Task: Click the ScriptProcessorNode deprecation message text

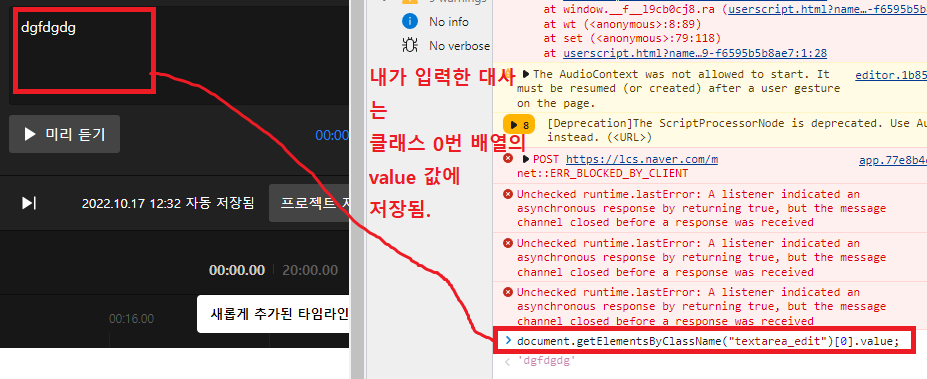Action: 737,131
